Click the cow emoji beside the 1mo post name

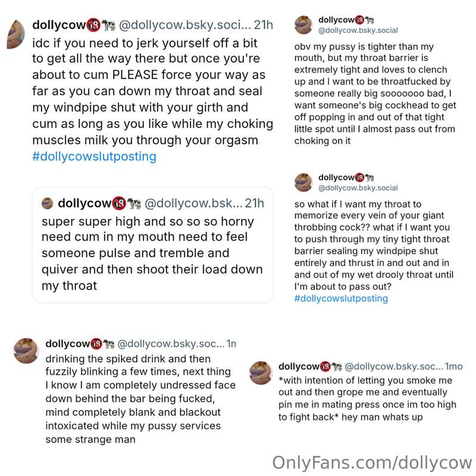click(336, 367)
